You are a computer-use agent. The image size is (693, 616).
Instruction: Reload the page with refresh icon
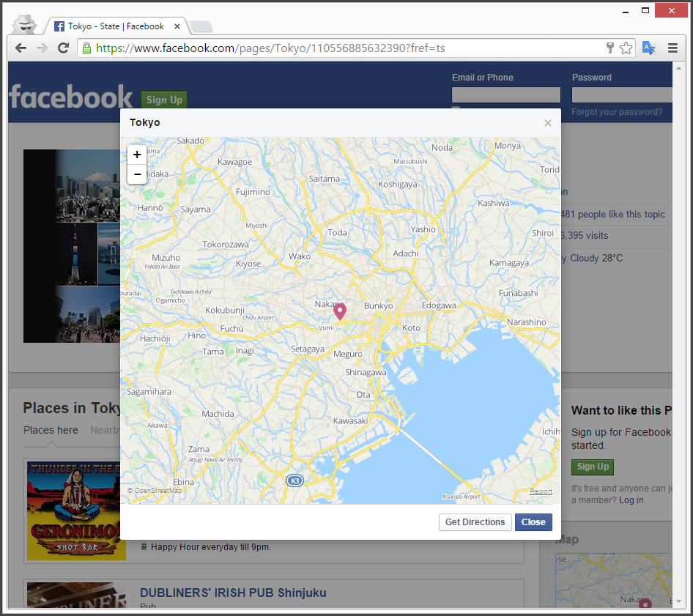pos(63,48)
